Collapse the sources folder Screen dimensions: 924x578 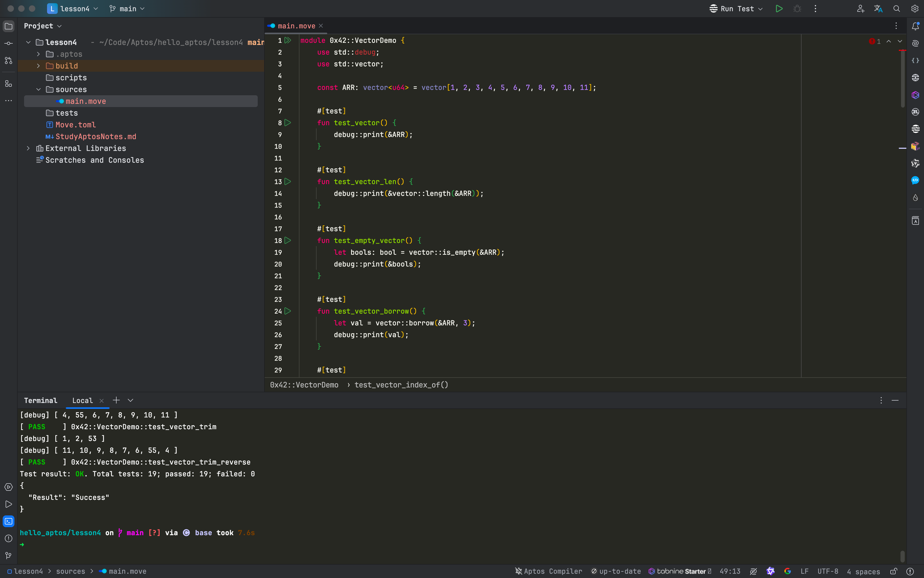[x=38, y=89]
